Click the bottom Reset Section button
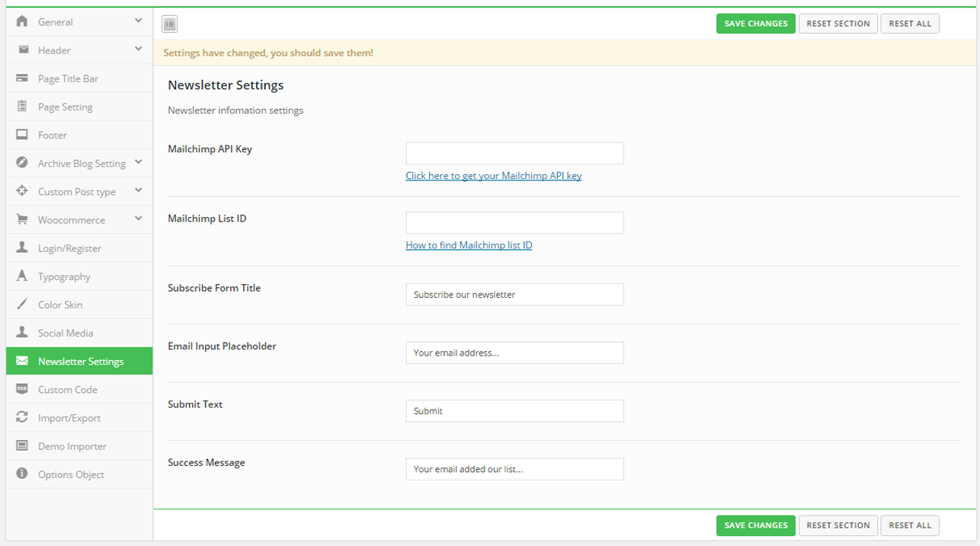Image resolution: width=980 pixels, height=546 pixels. (x=837, y=525)
